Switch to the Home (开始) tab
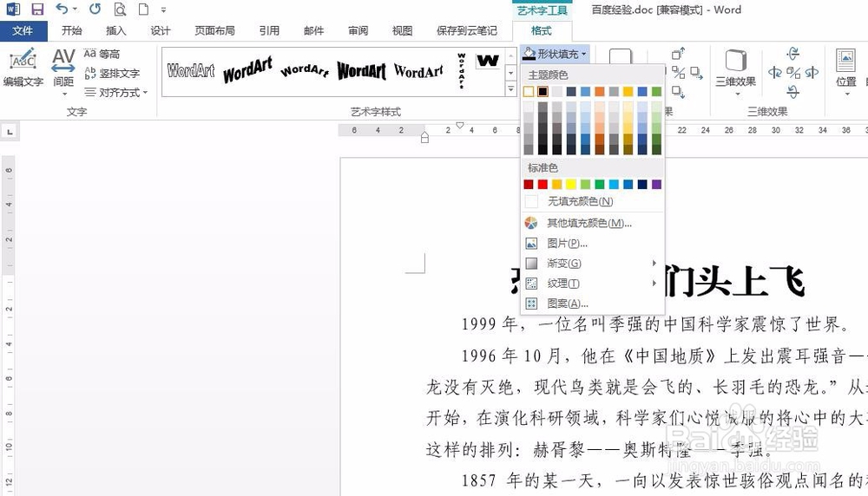Image resolution: width=868 pixels, height=496 pixels. tap(71, 30)
